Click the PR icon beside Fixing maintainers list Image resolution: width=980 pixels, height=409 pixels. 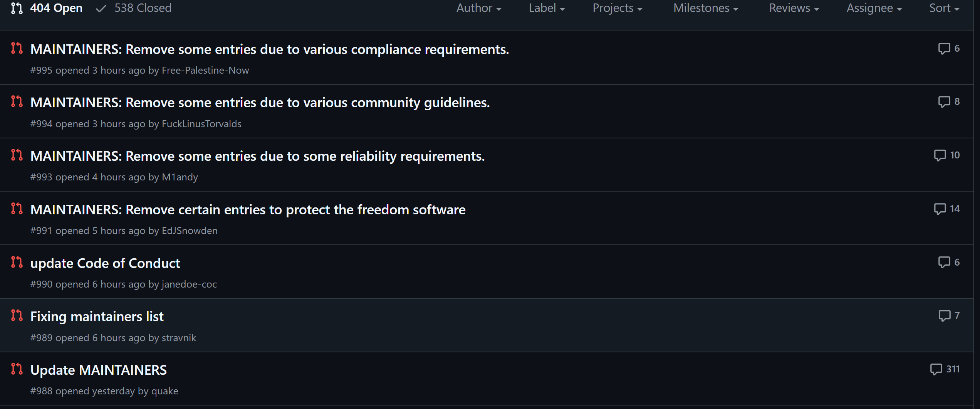pos(17,315)
